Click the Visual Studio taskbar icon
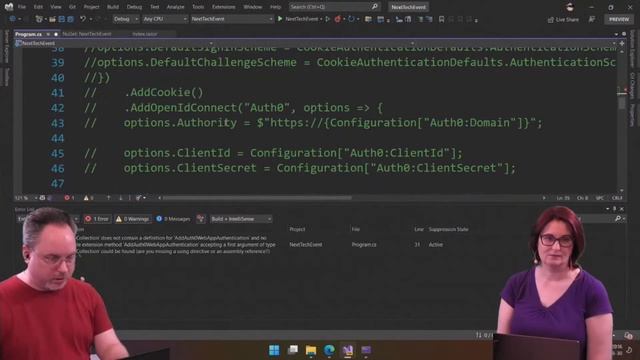Viewport: 640px width, 360px height. [347, 350]
